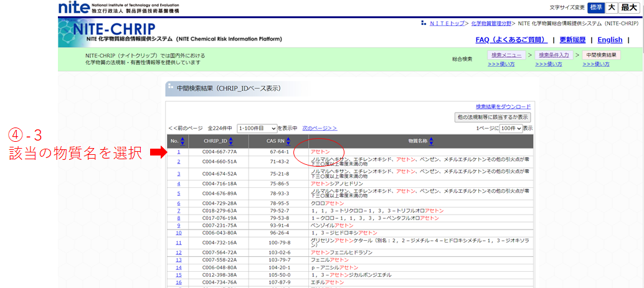644x288 pixels.
Task: Set font size to 最大
Action: click(628, 8)
